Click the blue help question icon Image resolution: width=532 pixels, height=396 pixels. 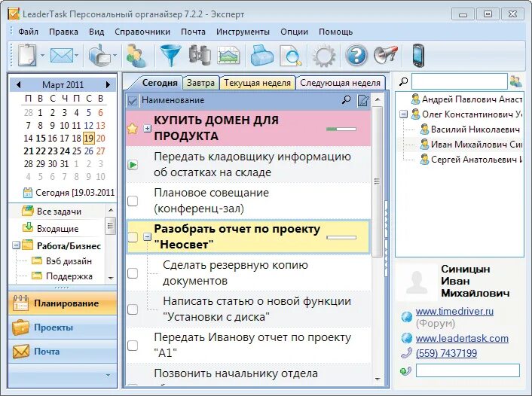point(356,55)
